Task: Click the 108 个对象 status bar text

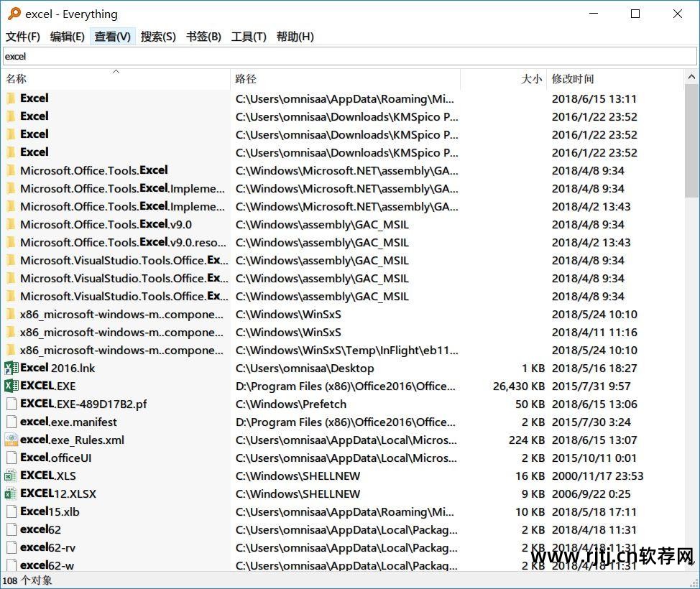Action: pyautogui.click(x=27, y=580)
